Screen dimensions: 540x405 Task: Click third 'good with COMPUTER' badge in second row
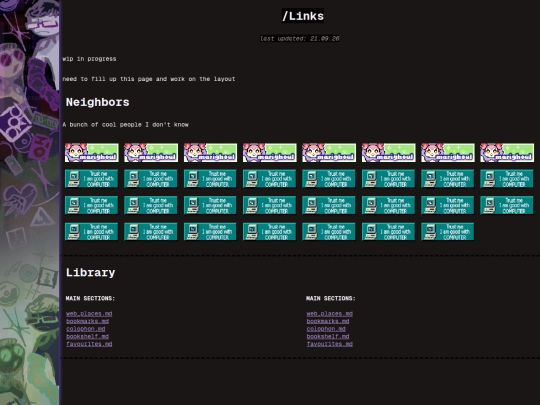pos(210,179)
